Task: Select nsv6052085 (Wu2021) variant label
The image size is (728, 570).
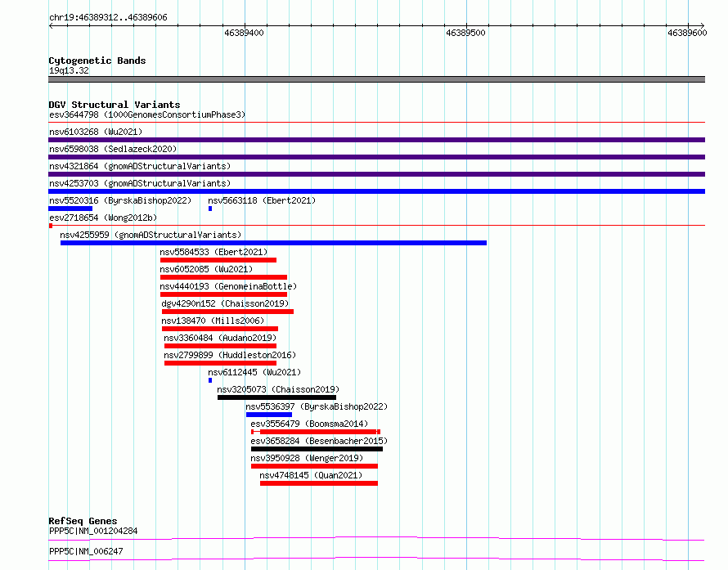Action: (x=206, y=269)
